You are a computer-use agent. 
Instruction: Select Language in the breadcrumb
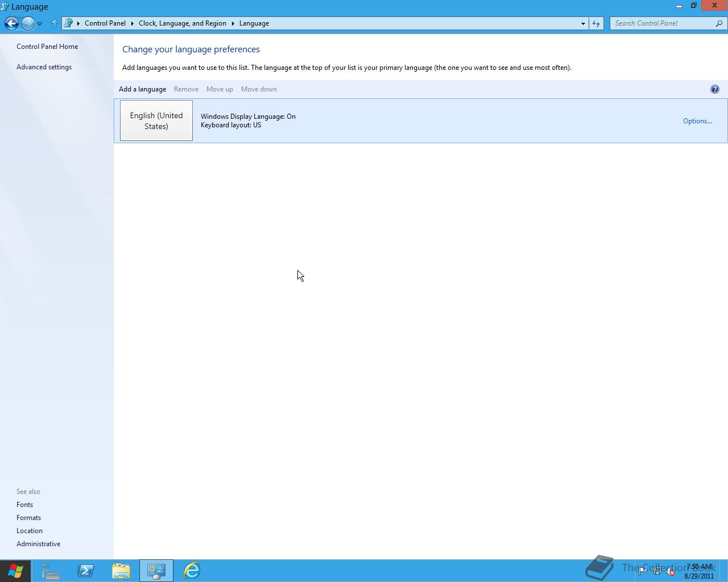tap(254, 23)
